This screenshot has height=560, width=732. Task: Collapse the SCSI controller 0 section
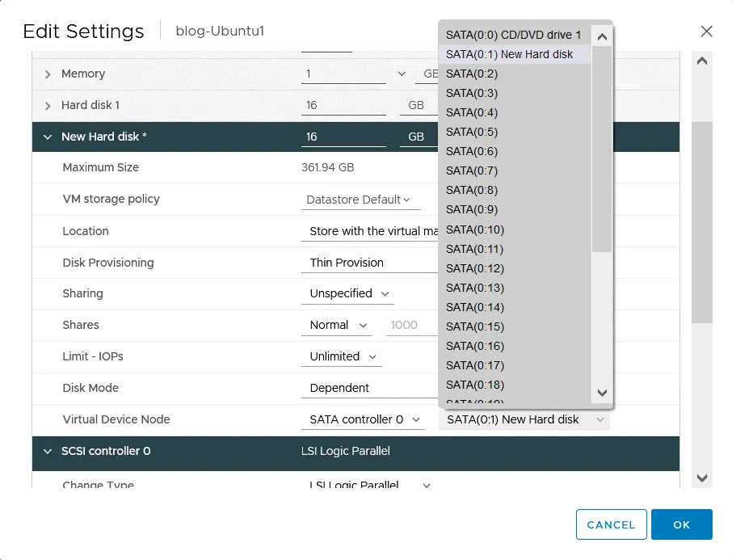point(47,452)
